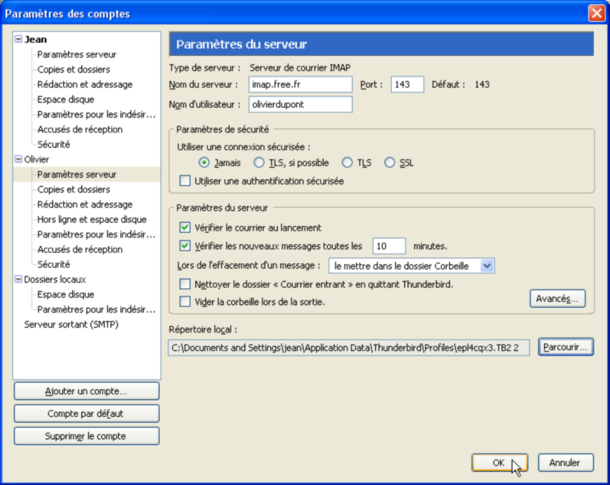Collapse the Jean account tree node
The width and height of the screenshot is (610, 485).
click(x=18, y=39)
